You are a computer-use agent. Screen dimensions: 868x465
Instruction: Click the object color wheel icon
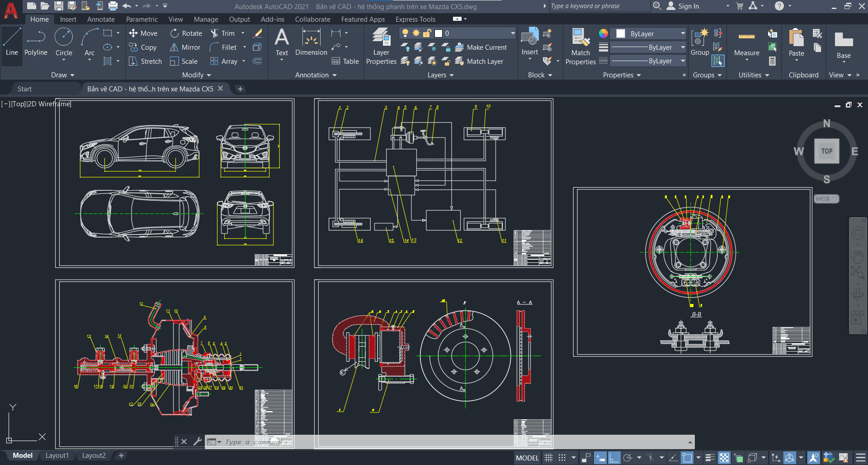click(604, 33)
